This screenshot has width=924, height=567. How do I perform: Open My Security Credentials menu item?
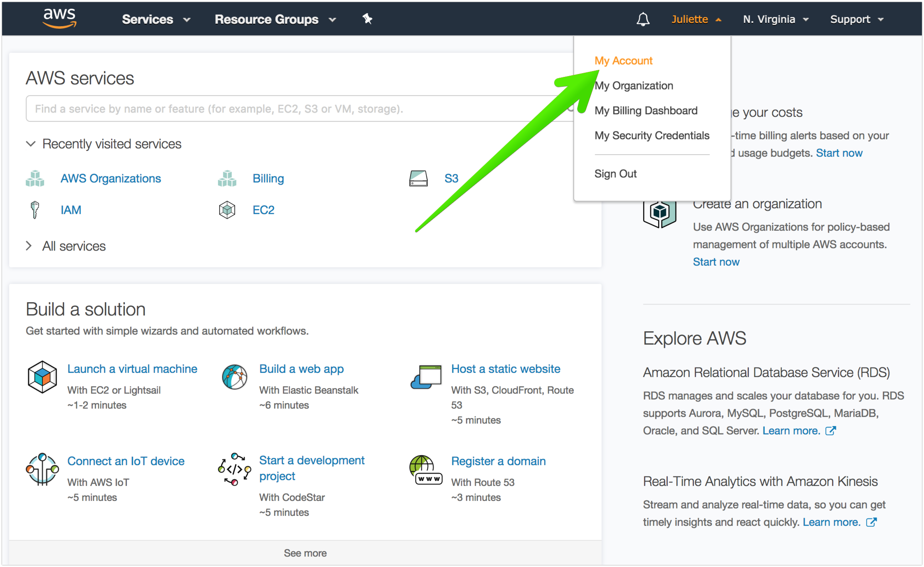point(652,135)
